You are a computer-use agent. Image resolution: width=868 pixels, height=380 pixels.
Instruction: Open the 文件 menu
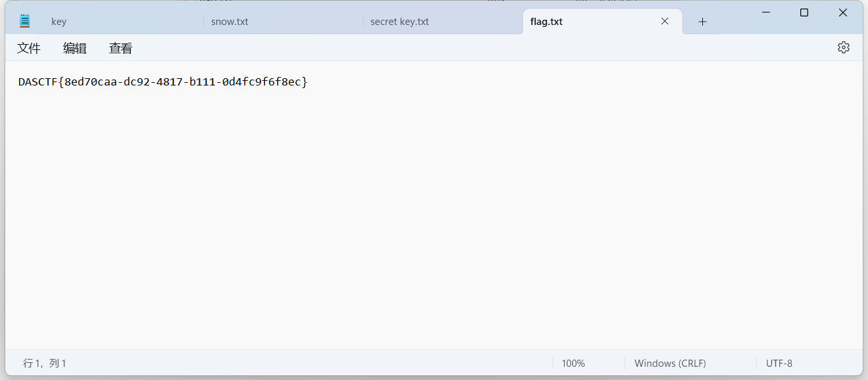29,48
